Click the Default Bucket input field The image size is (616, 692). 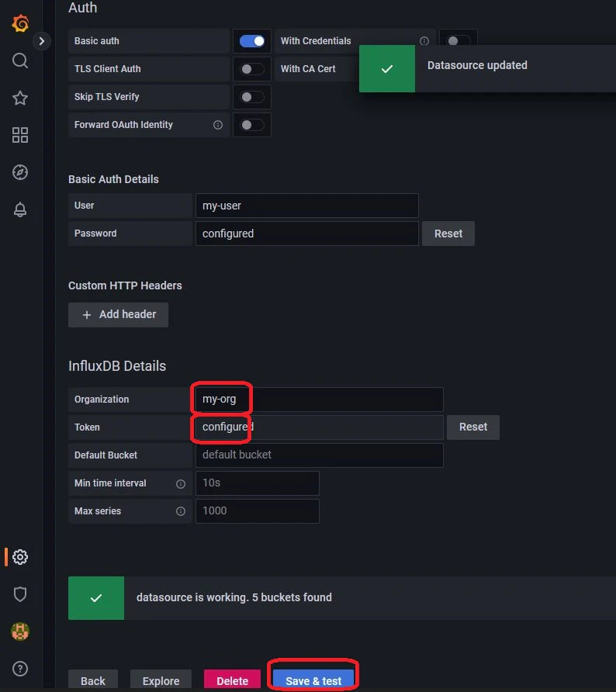click(320, 455)
